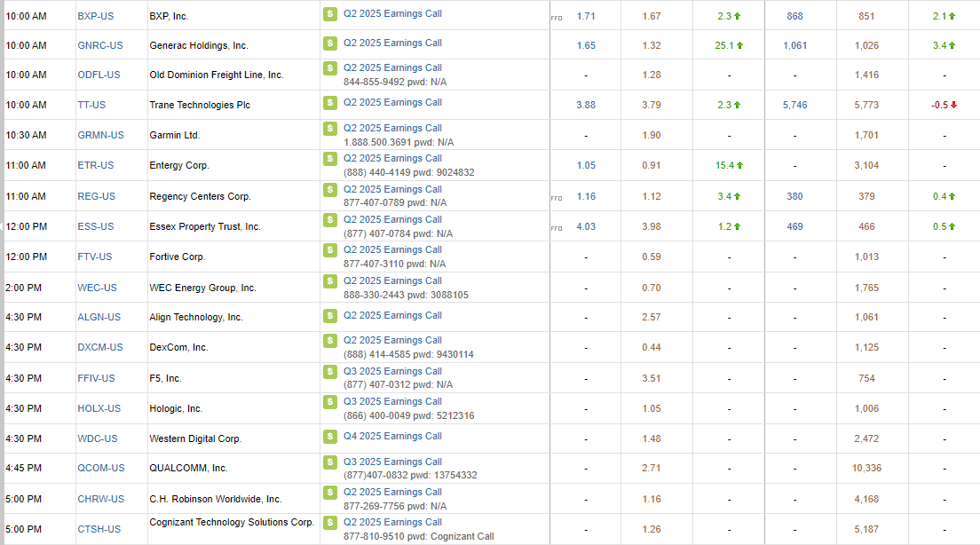Image resolution: width=980 pixels, height=545 pixels.
Task: Click the green dollar icon for DexCom, Inc.
Action: pos(330,341)
